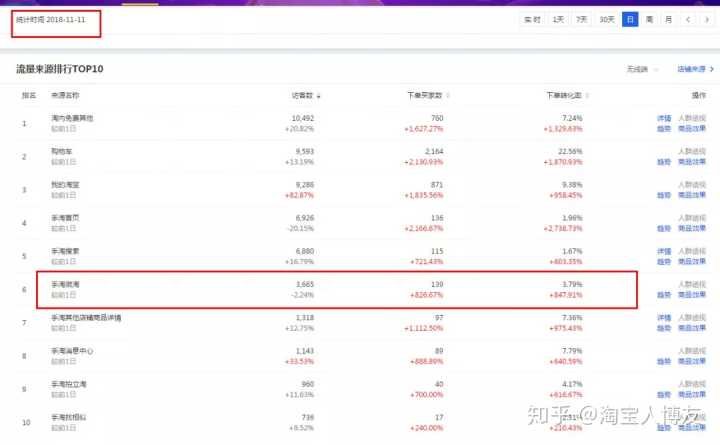The width and height of the screenshot is (720, 445).
Task: Select the 1天 time range
Action: click(x=558, y=20)
